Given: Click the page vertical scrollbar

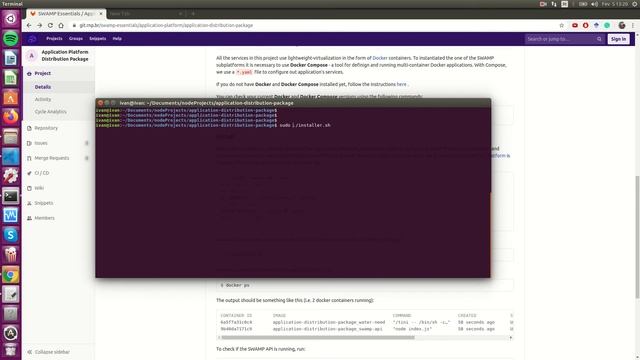Looking at the screenshot, I should [x=637, y=237].
